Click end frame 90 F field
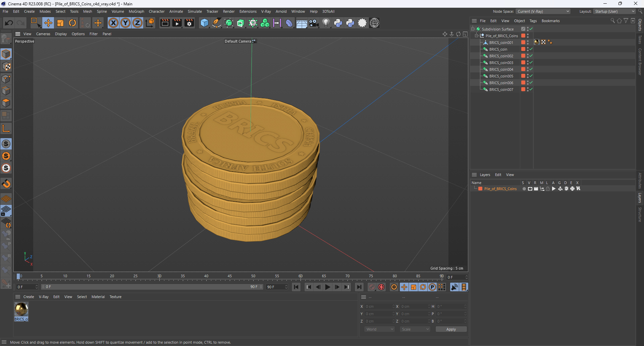 [x=277, y=287]
